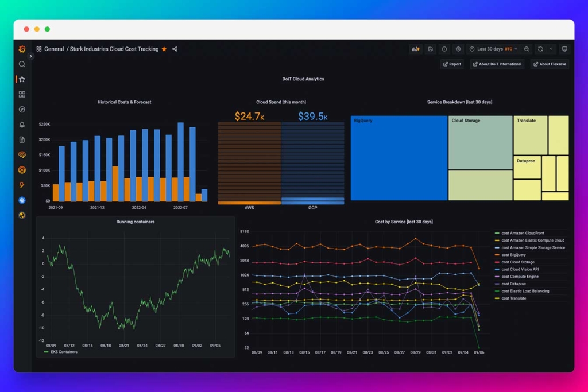Open the Grafana home logo
The image size is (588, 392).
[22, 49]
